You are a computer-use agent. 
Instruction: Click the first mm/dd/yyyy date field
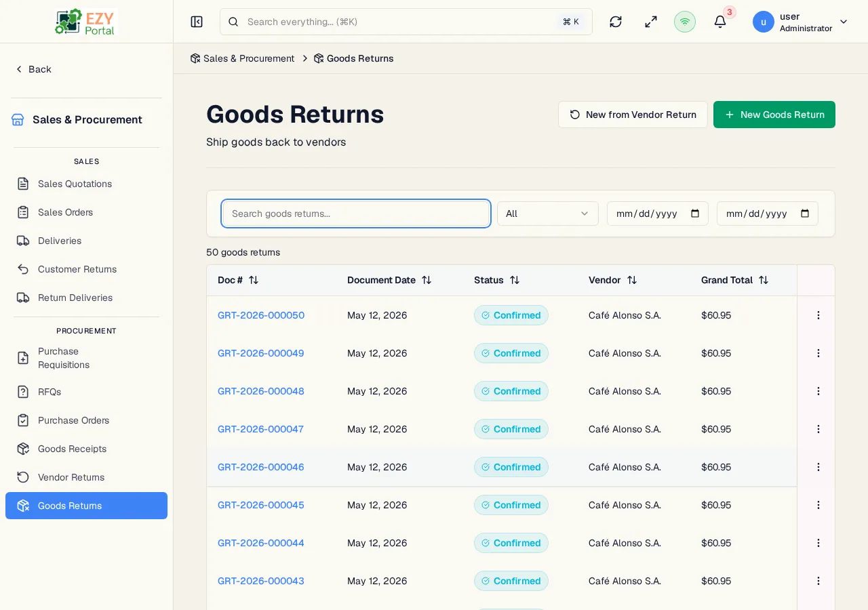[x=658, y=213]
